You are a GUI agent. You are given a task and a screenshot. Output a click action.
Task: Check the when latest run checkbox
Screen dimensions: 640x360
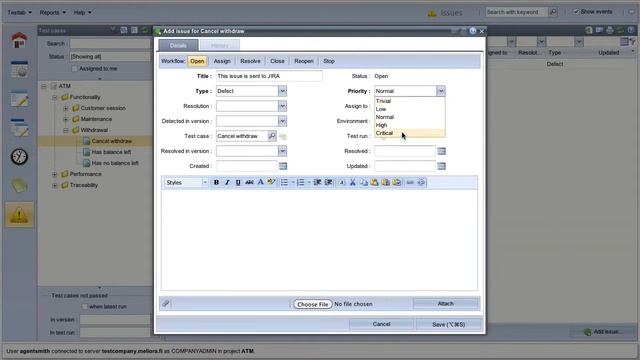(x=84, y=306)
